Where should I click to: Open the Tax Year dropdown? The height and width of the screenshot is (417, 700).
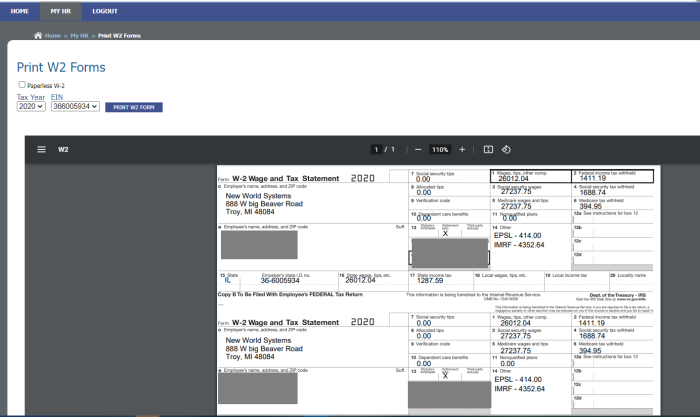coord(31,106)
